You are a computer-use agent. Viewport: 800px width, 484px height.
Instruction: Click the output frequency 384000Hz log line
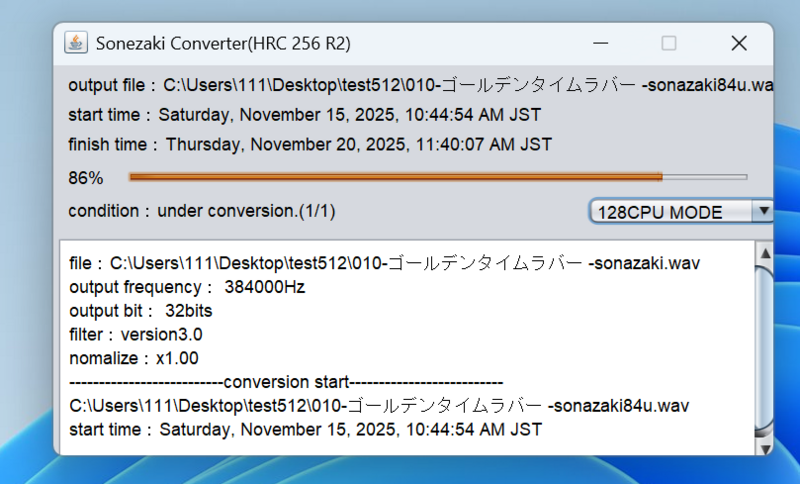pyautogui.click(x=187, y=287)
